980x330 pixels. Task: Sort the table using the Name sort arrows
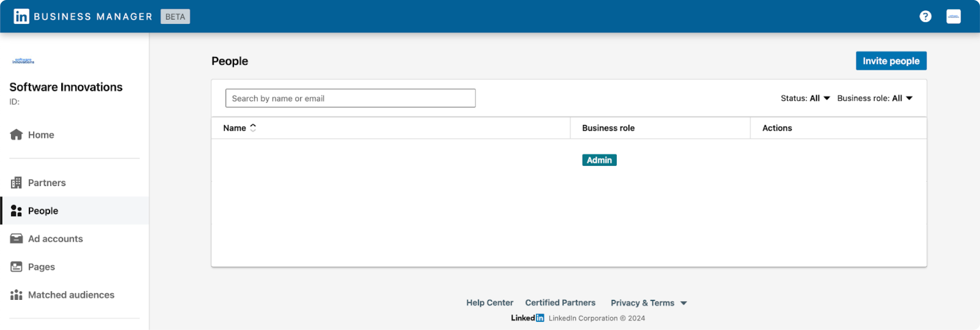click(253, 128)
